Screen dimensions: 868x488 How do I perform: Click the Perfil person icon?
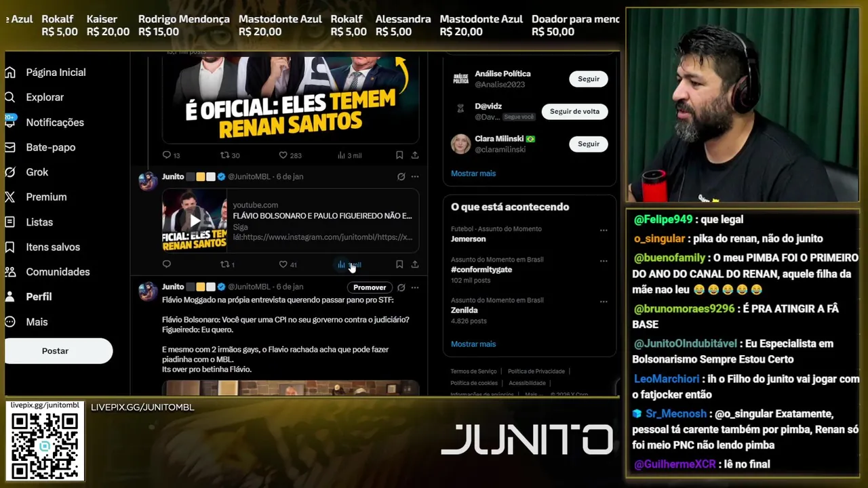[x=10, y=297]
